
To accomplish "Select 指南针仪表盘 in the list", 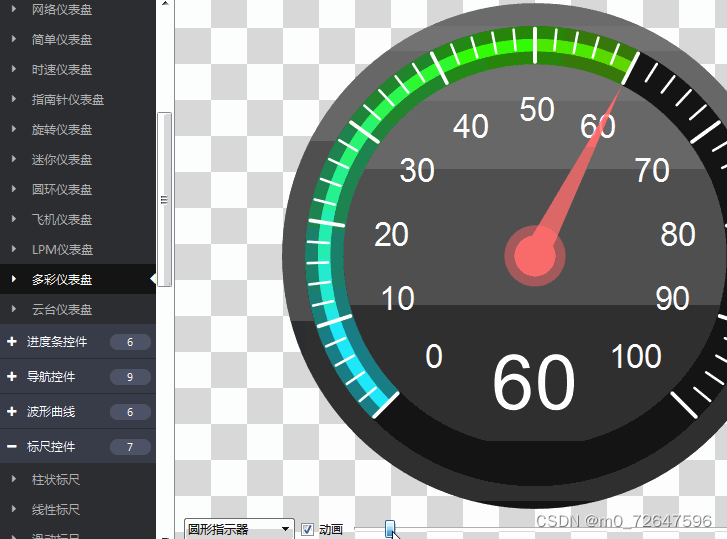I will tap(78, 100).
